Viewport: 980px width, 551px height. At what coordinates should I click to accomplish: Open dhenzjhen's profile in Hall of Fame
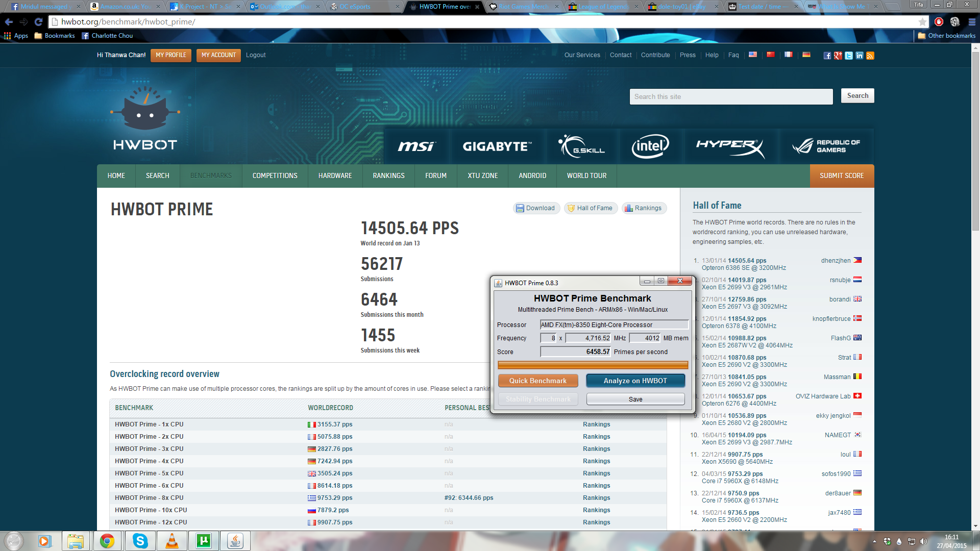click(836, 261)
